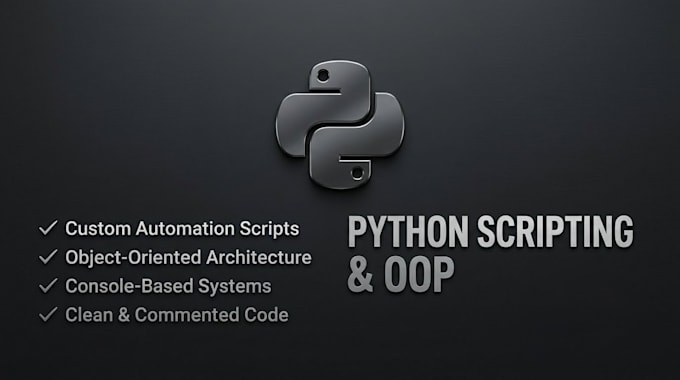The image size is (680, 380).
Task: Select the text 'Object-Oriented Architecture'
Action: pyautogui.click(x=188, y=257)
